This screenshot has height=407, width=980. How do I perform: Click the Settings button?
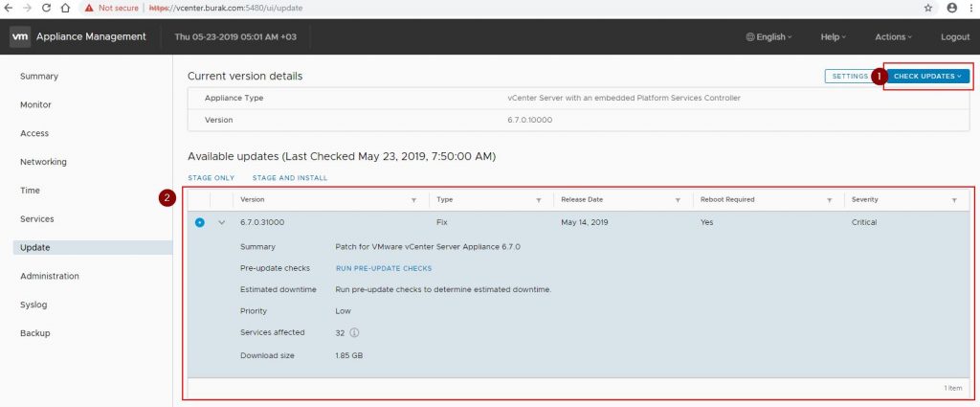tap(850, 77)
